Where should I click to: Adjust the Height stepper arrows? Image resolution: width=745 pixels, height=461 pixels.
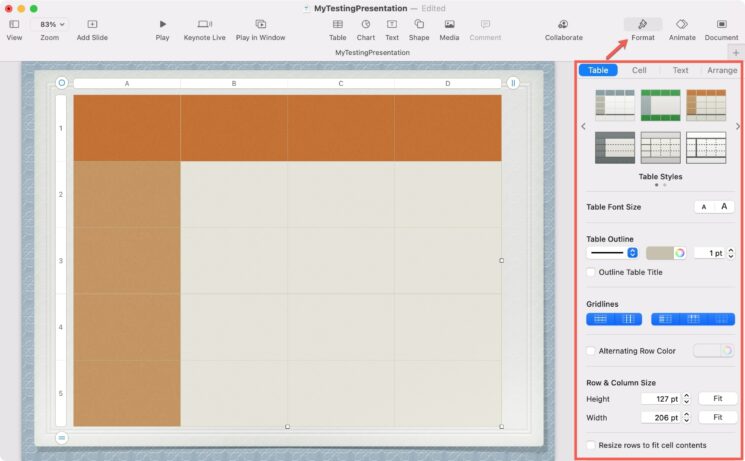tap(687, 399)
